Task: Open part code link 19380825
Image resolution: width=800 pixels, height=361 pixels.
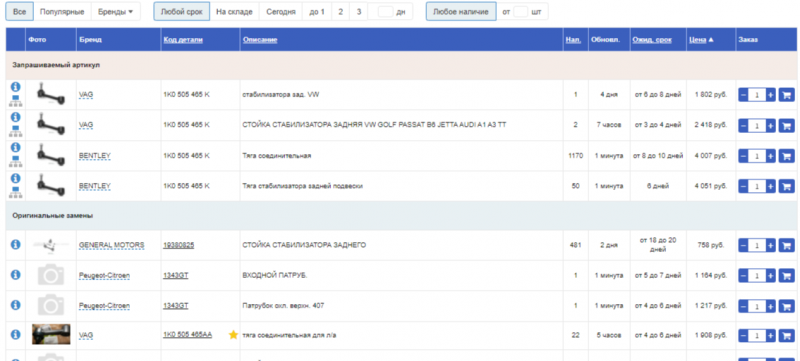Action: click(179, 245)
